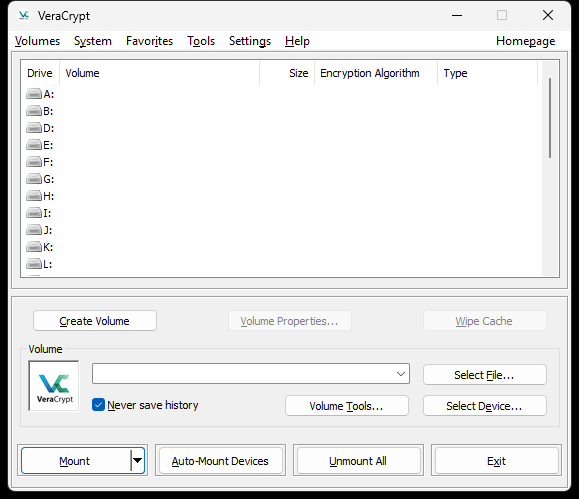
Task: Click the drive list vertical scrollbar thumb
Action: (550, 118)
